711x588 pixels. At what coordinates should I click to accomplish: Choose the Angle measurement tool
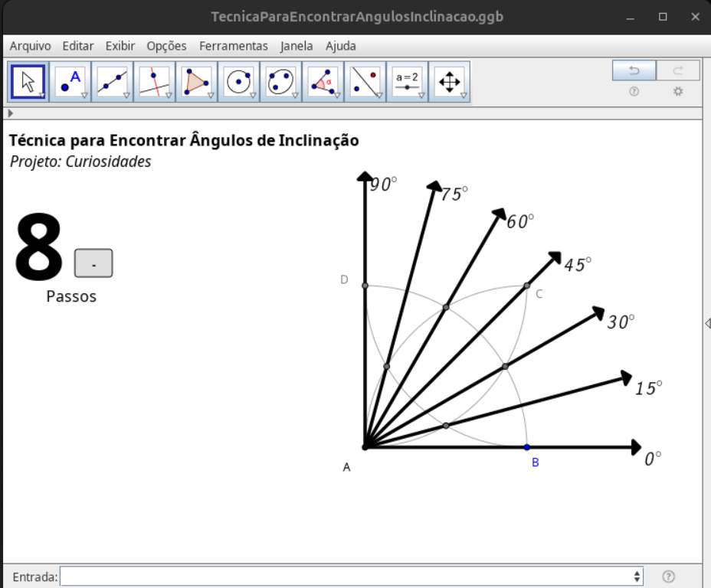pyautogui.click(x=323, y=81)
